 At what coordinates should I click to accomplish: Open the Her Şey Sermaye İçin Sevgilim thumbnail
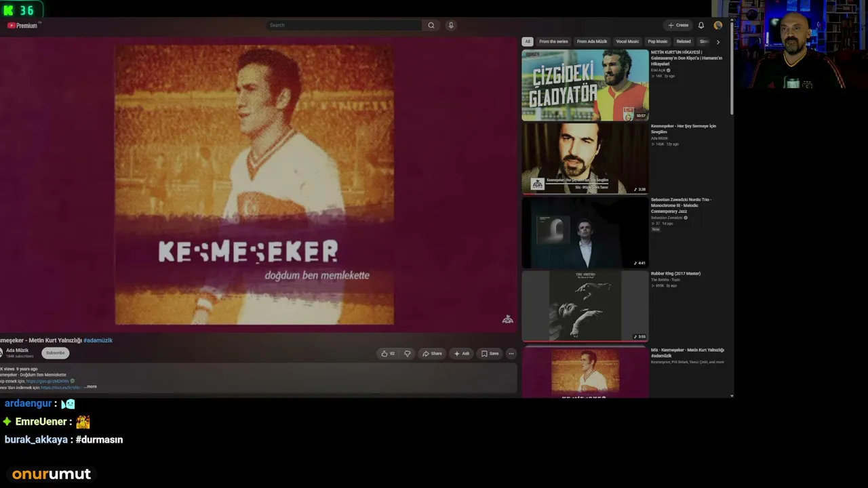(x=585, y=159)
